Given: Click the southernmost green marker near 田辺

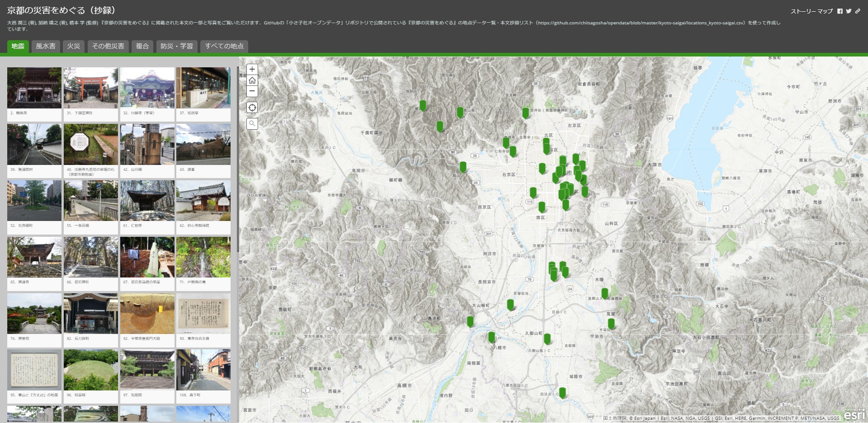Looking at the screenshot, I should [x=562, y=392].
